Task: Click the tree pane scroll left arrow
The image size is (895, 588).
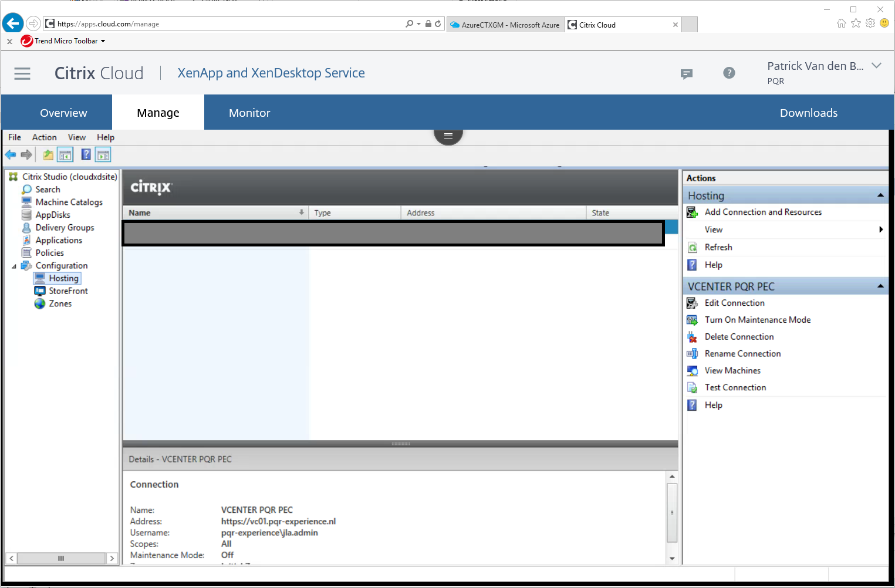Action: coord(11,559)
